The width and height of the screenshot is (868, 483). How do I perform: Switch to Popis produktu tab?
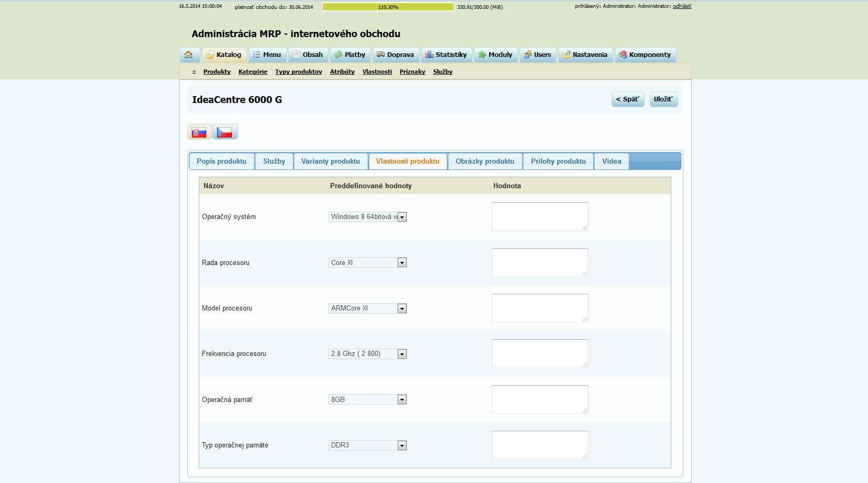click(x=222, y=162)
